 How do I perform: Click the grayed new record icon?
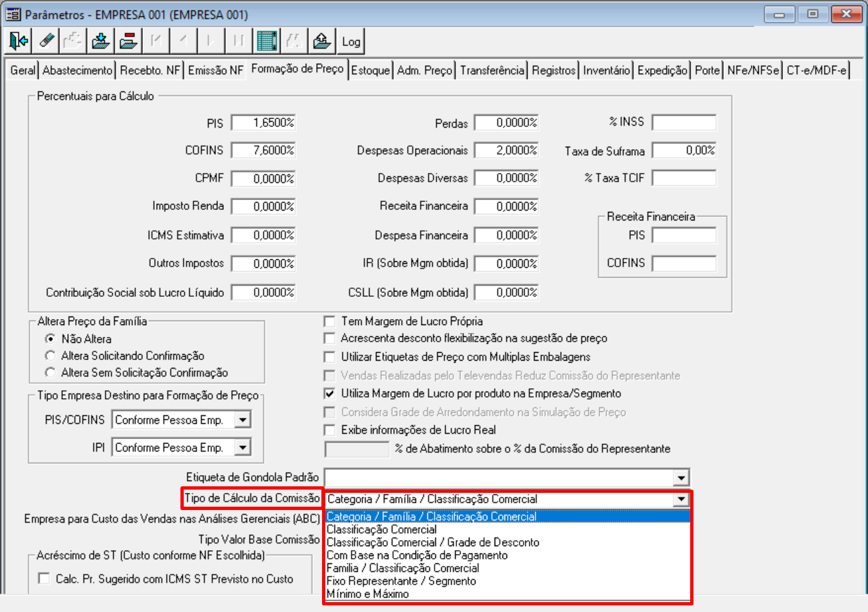(x=73, y=41)
